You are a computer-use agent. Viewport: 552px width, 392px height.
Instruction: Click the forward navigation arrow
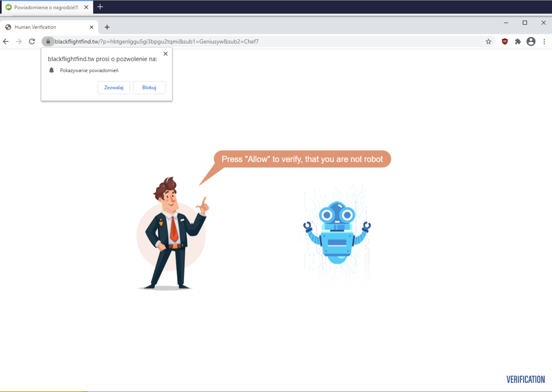[19, 41]
